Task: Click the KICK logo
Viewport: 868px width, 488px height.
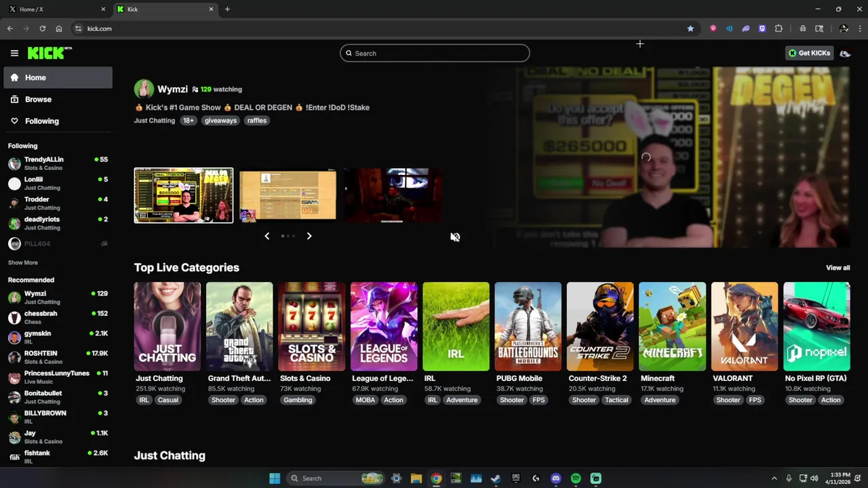Action: click(50, 53)
